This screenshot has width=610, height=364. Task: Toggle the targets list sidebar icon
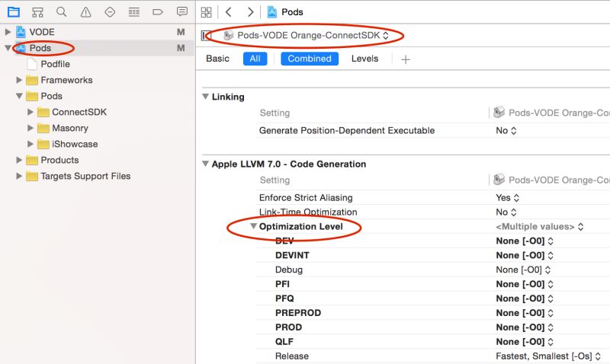206,36
